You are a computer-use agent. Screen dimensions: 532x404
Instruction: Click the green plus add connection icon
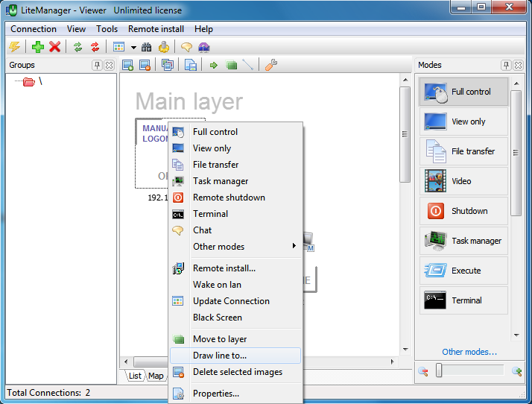(x=38, y=47)
